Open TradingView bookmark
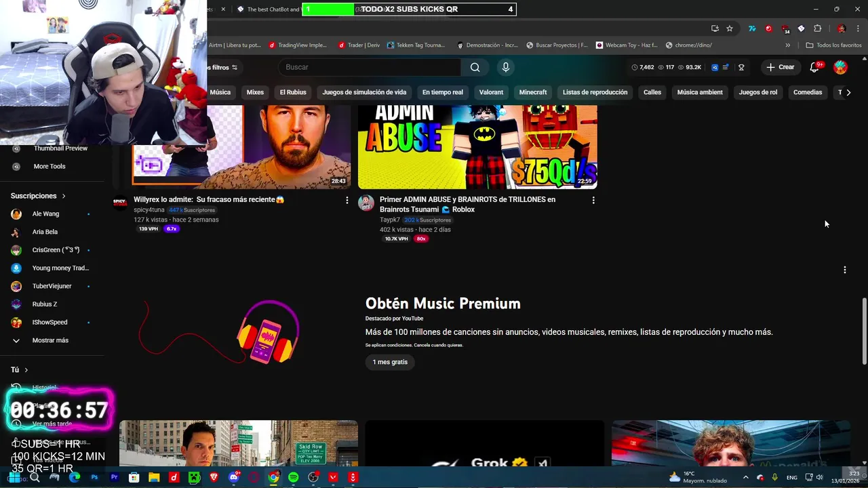 [x=298, y=45]
